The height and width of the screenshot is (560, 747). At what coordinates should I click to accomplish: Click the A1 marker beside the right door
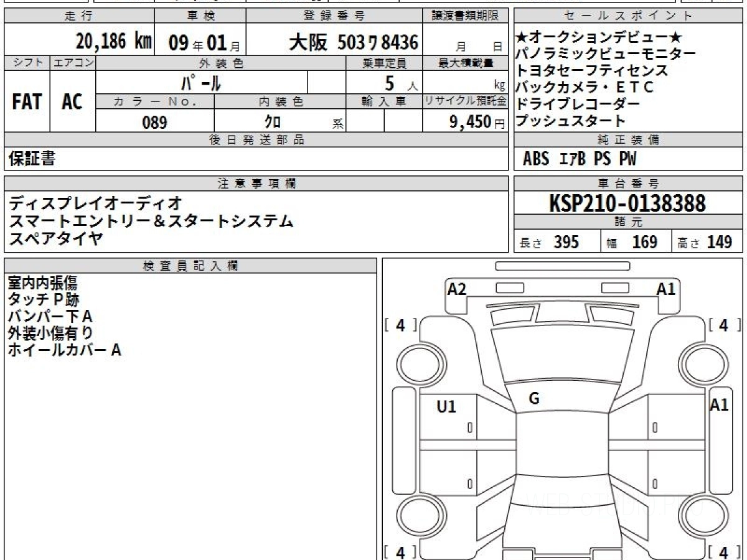point(719,405)
